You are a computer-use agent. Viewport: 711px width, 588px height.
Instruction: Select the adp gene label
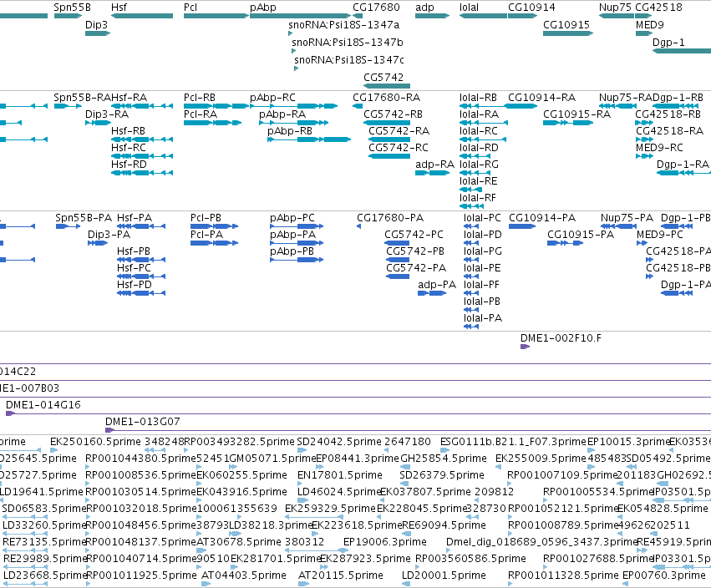tap(425, 8)
